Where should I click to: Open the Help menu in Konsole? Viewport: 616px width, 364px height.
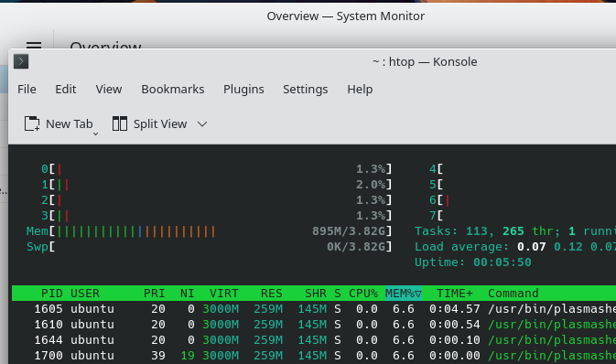click(360, 89)
